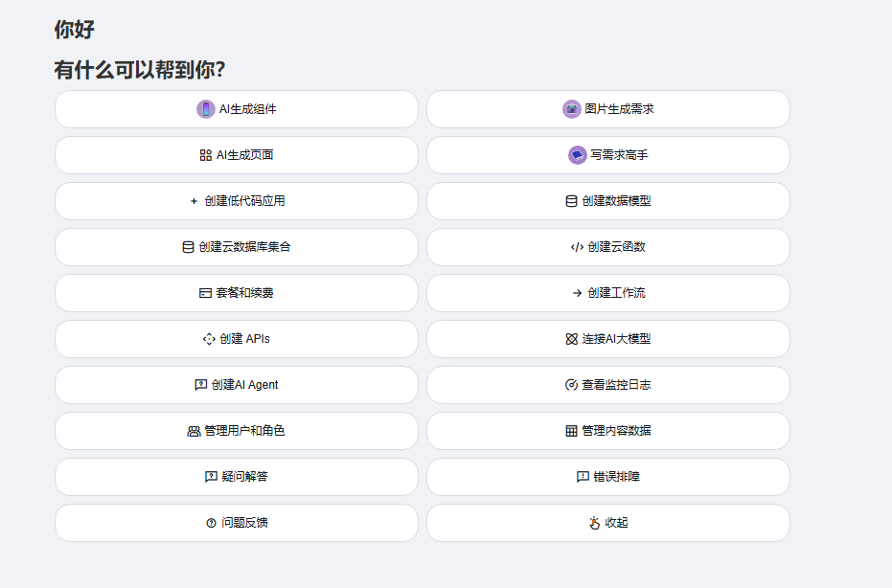Click the AI生成页面 grid icon

pos(206,155)
